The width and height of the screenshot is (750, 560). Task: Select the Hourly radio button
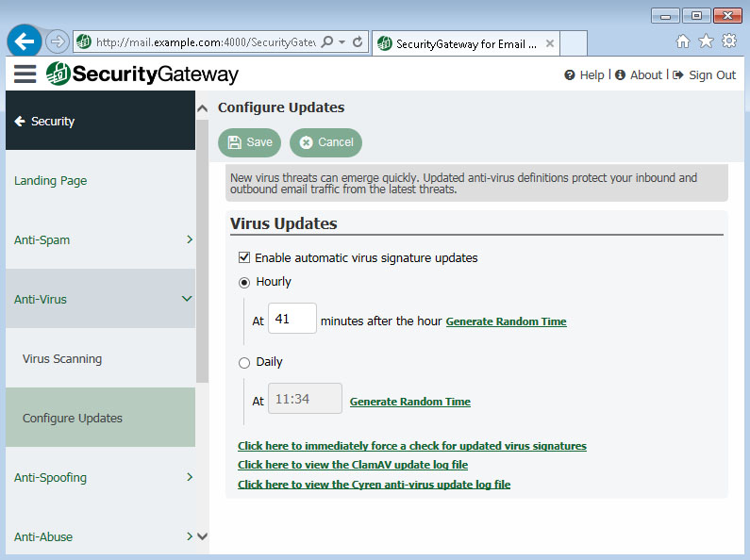click(244, 283)
